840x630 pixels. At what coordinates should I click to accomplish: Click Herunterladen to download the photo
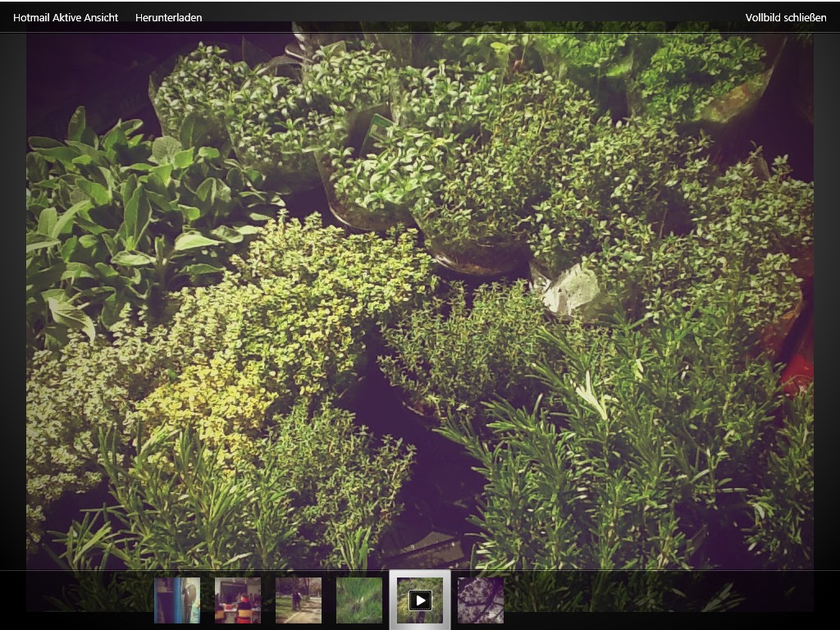(168, 18)
